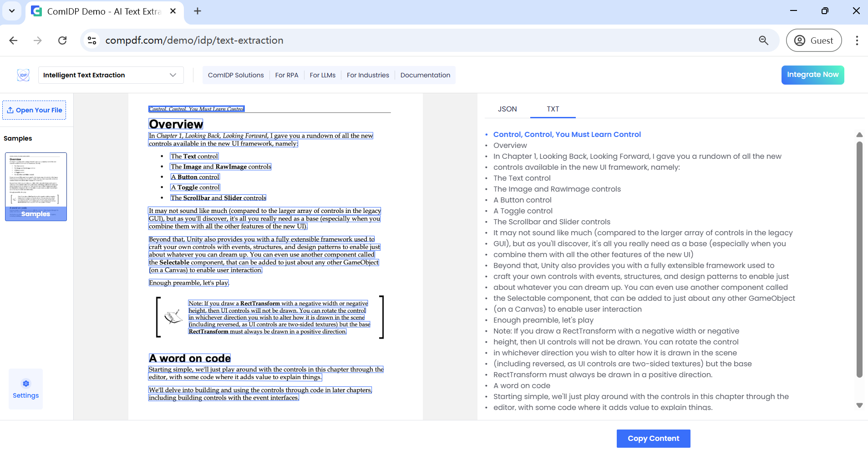Click the browser forward arrow
This screenshot has width=868, height=455.
38,40
